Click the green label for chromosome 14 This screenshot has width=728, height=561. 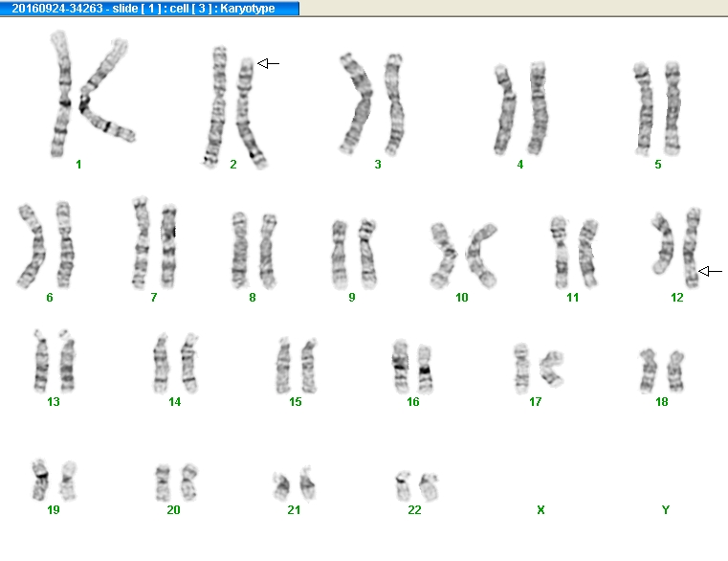pos(174,401)
